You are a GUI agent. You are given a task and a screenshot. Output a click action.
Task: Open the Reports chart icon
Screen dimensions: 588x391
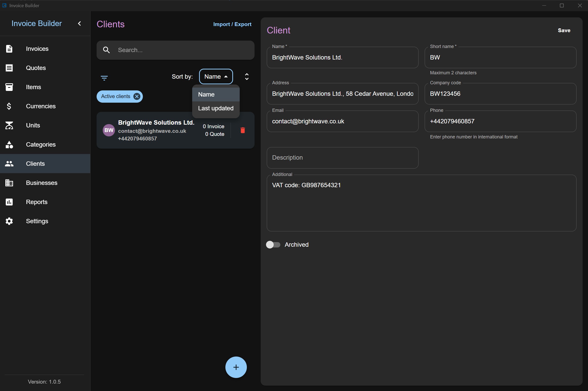coord(9,202)
